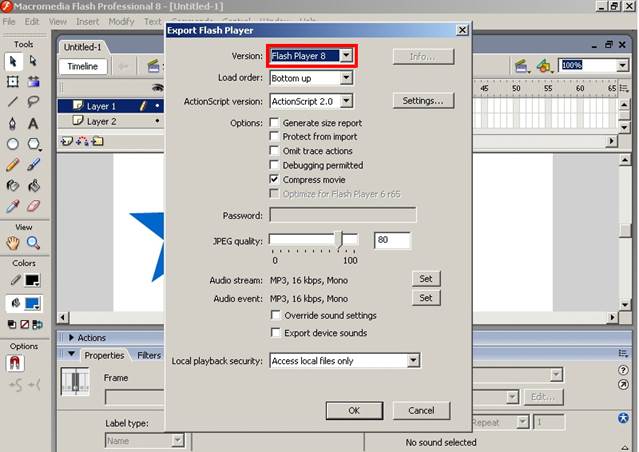Uncheck Compress movie checkbox
This screenshot has height=452, width=639.
pyautogui.click(x=275, y=179)
